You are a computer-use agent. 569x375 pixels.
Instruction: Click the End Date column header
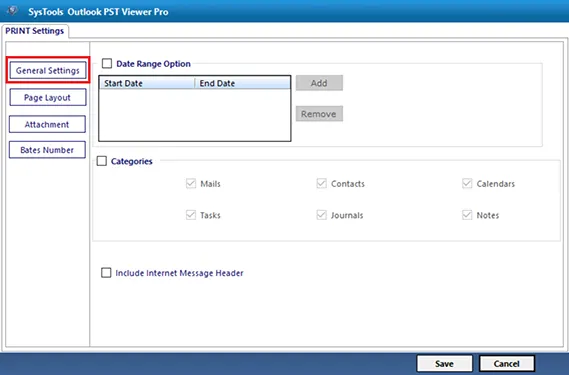[242, 83]
